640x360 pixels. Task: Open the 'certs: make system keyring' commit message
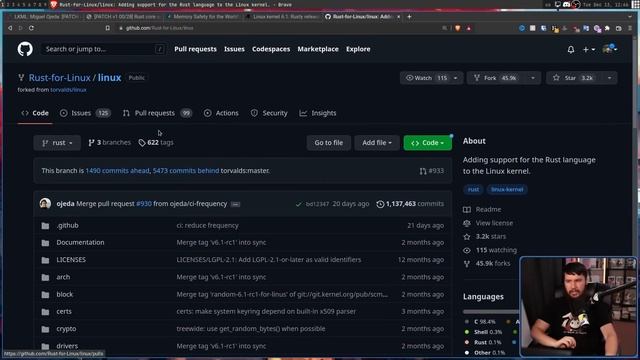[x=266, y=311]
